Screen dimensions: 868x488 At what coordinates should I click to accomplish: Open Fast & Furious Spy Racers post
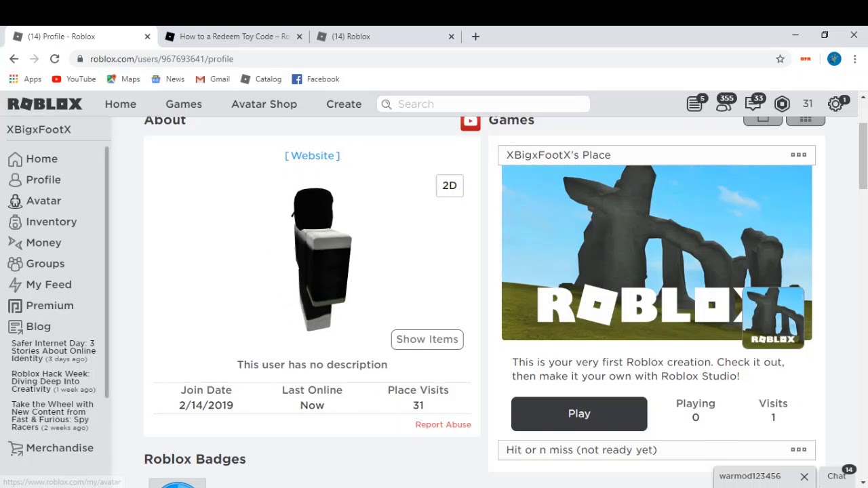point(52,415)
